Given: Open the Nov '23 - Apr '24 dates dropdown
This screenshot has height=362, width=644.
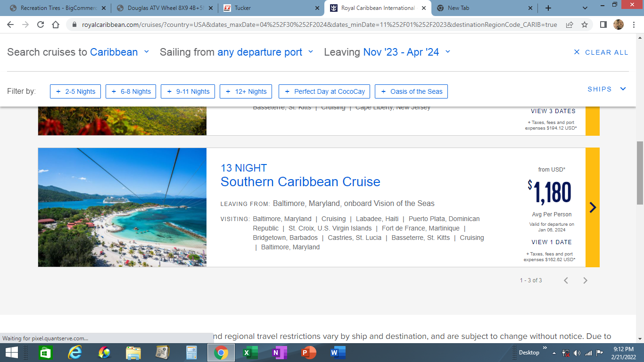Looking at the screenshot, I should point(407,52).
